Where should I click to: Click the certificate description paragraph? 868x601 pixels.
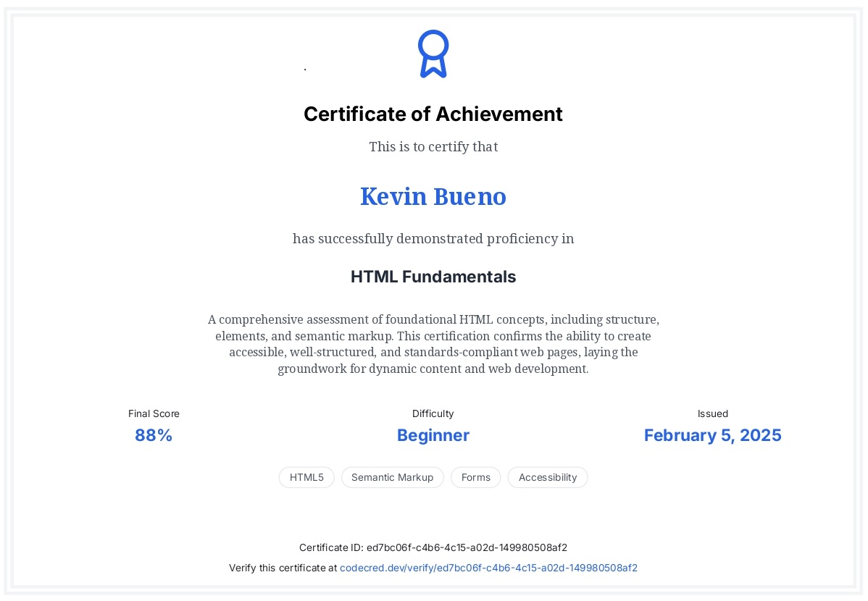[433, 344]
